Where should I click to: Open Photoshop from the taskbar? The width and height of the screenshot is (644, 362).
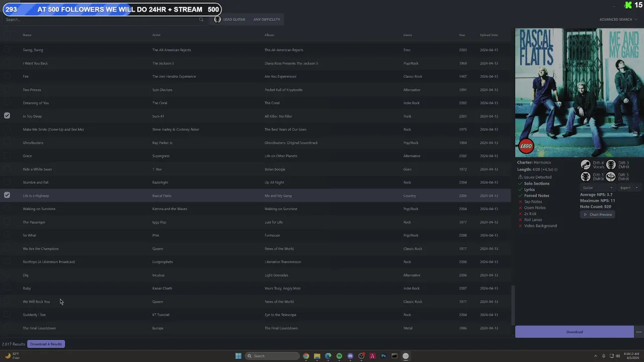383,356
